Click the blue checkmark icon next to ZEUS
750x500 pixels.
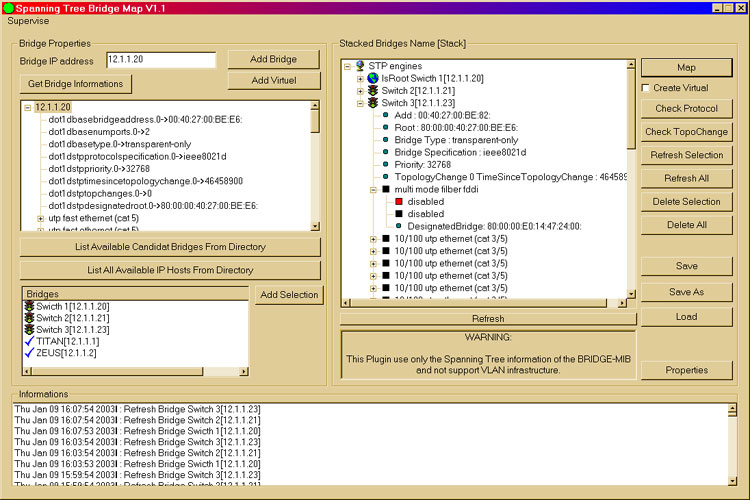[x=29, y=354]
